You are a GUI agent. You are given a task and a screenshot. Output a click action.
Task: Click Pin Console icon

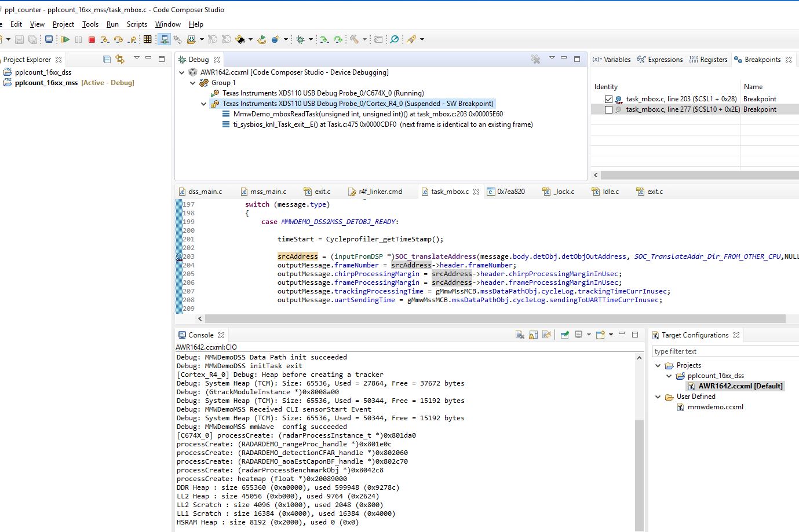pos(564,335)
